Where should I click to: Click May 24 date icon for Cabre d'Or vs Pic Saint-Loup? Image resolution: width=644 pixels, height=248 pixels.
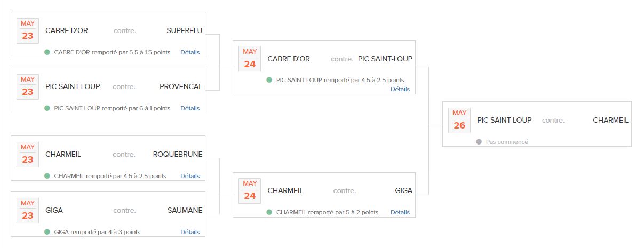250,59
